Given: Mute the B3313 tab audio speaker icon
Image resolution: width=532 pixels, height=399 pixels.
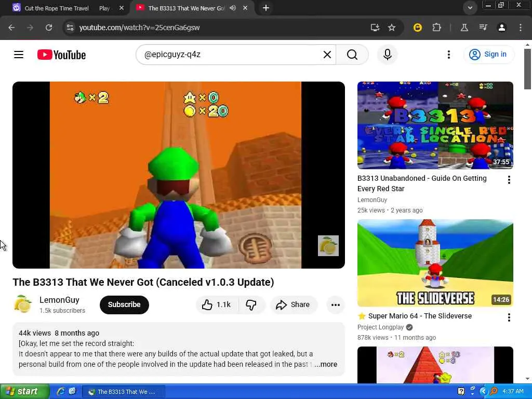Looking at the screenshot, I should pos(233,8).
